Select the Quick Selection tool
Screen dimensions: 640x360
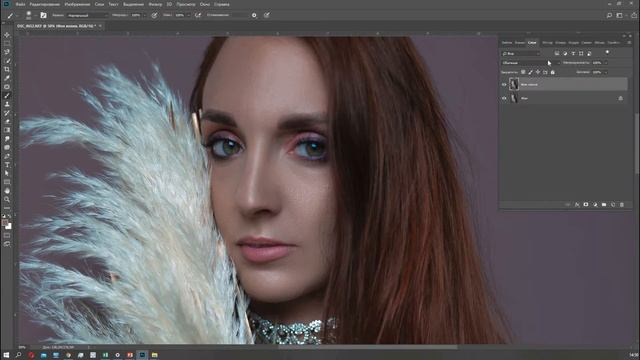pos(7,61)
